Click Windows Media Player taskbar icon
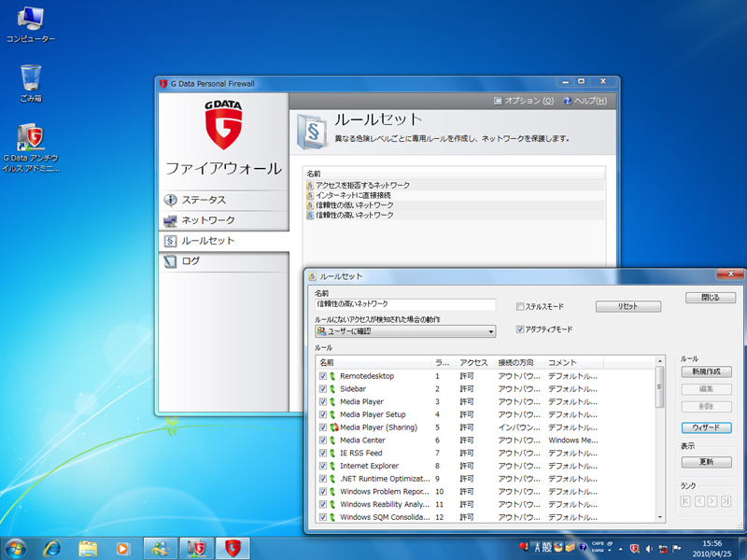The height and width of the screenshot is (560, 747). tap(122, 547)
